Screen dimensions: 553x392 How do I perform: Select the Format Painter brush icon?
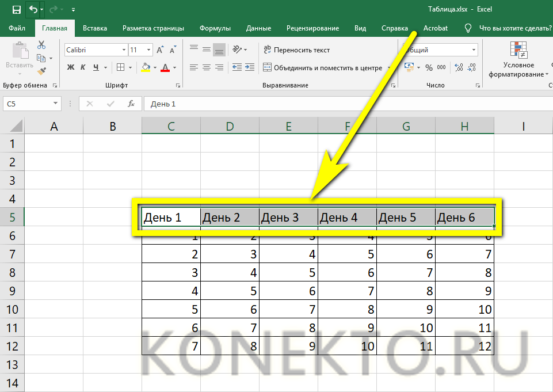(41, 71)
